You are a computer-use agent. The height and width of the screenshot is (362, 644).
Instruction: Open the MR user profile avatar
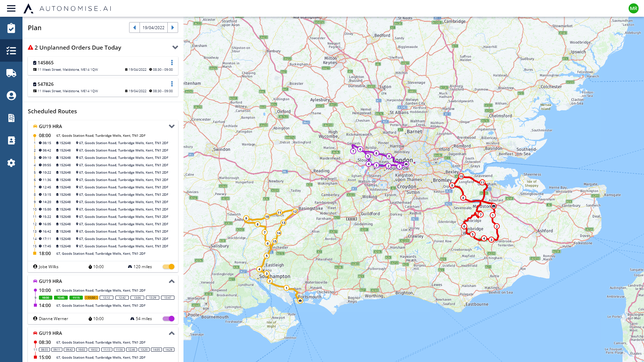[x=633, y=8]
